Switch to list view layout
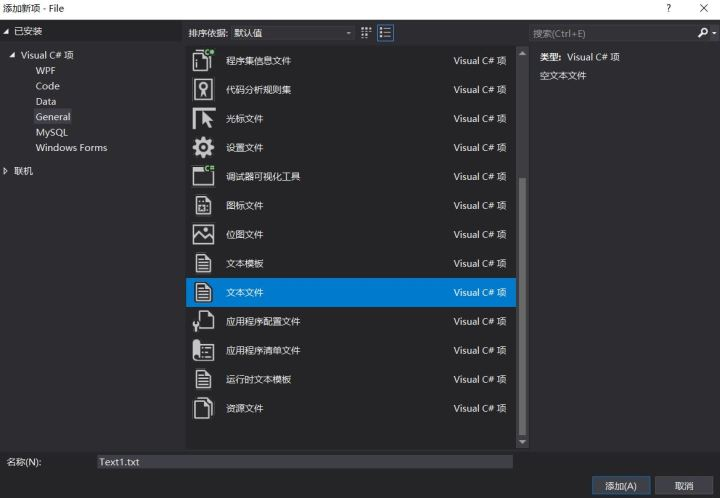Image resolution: width=720 pixels, height=498 pixels. (x=385, y=33)
